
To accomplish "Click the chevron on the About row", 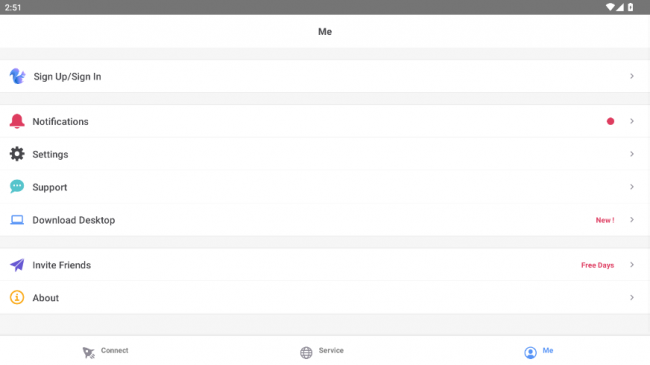I will tap(632, 297).
